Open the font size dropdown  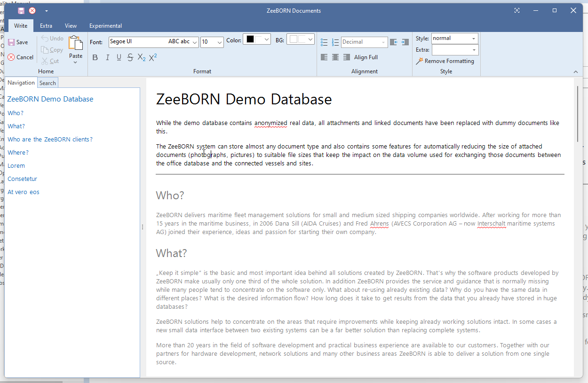coord(220,42)
